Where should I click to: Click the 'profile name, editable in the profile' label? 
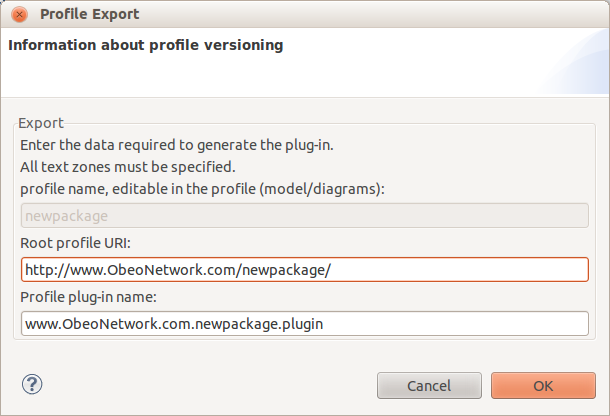click(x=202, y=189)
